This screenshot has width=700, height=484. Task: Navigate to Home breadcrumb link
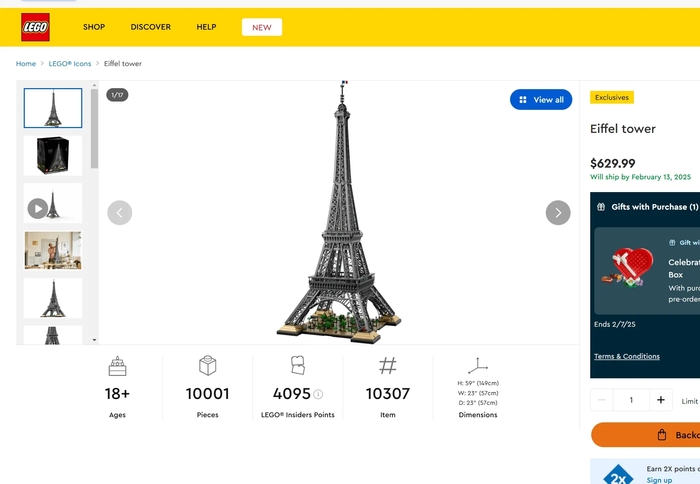pos(25,64)
